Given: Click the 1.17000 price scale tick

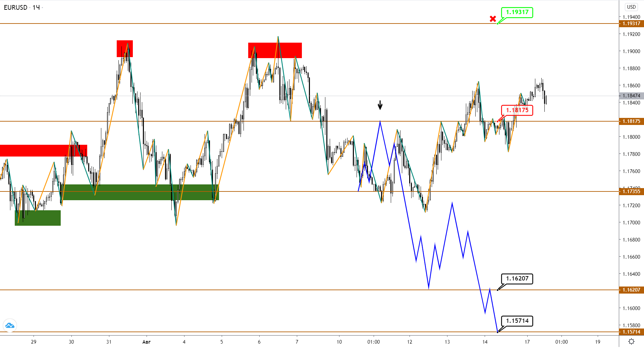Looking at the screenshot, I should [x=631, y=223].
